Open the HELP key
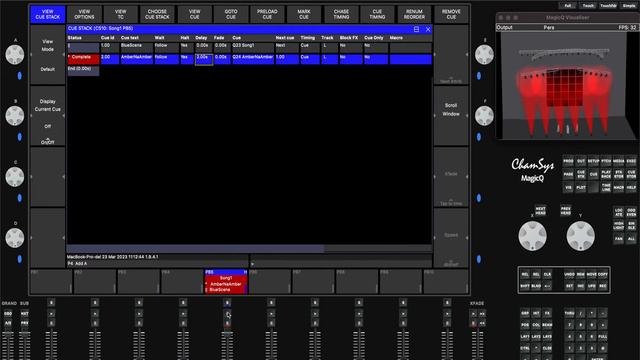Image resolution: width=640 pixels, height=360 pixels. (x=631, y=187)
